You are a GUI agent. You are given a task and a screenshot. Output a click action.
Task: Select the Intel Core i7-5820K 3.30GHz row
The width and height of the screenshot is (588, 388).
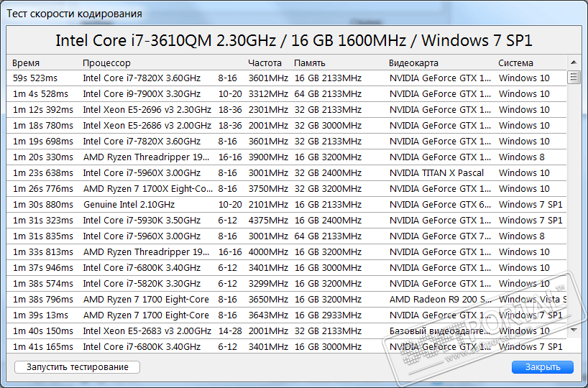(x=286, y=283)
